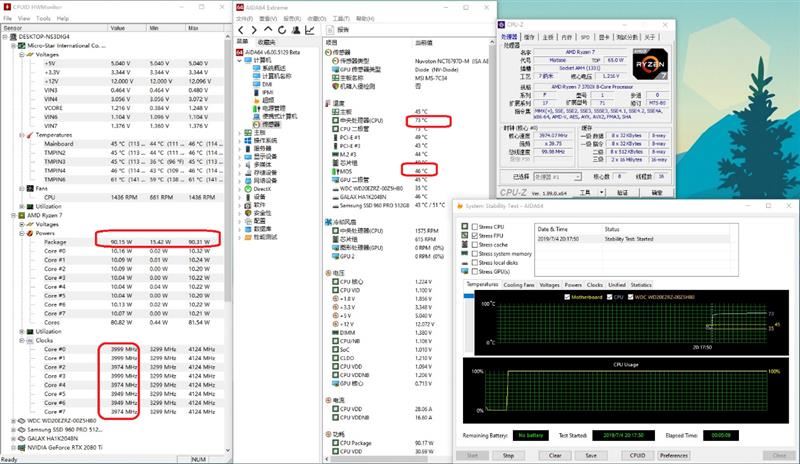Viewport: 800px width, 464px height.
Task: Switch to the Cooling Fans tab
Action: (519, 285)
